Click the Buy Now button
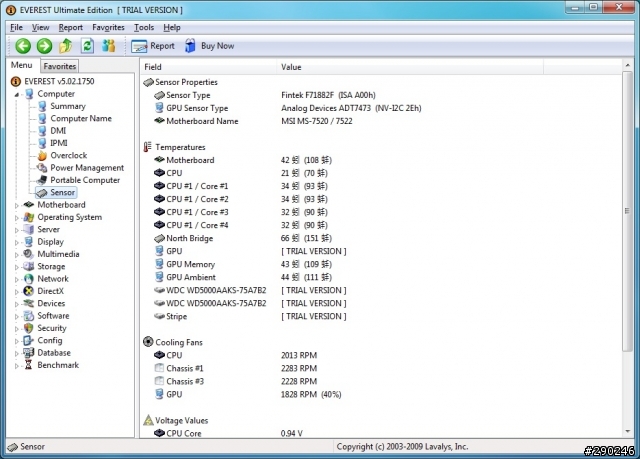The height and width of the screenshot is (459, 640). point(209,46)
